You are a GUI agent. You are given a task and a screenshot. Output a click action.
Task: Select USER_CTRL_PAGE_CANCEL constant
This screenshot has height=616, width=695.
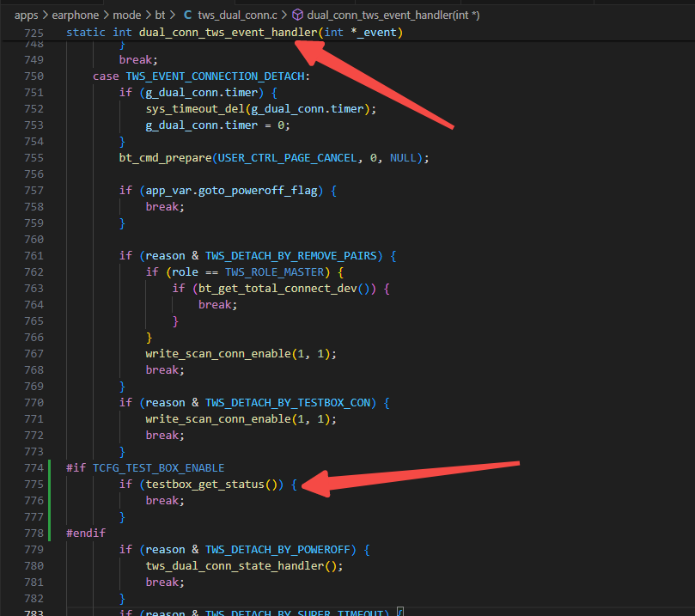[287, 158]
